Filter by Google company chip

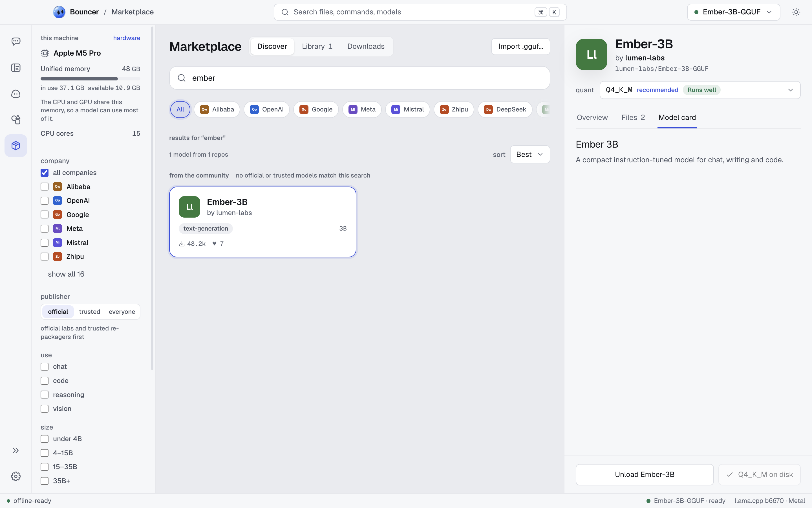pyautogui.click(x=316, y=109)
